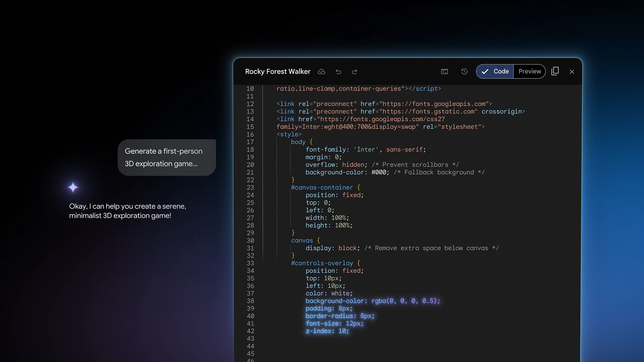The width and height of the screenshot is (644, 362).
Task: Switch to the Preview view
Action: [529, 71]
